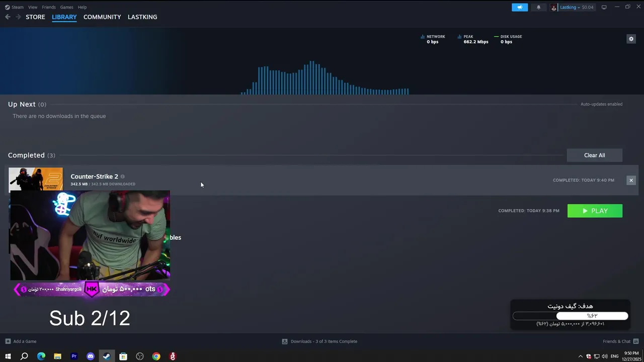Click the Lastking avatar picture
644x362 pixels.
[554, 7]
